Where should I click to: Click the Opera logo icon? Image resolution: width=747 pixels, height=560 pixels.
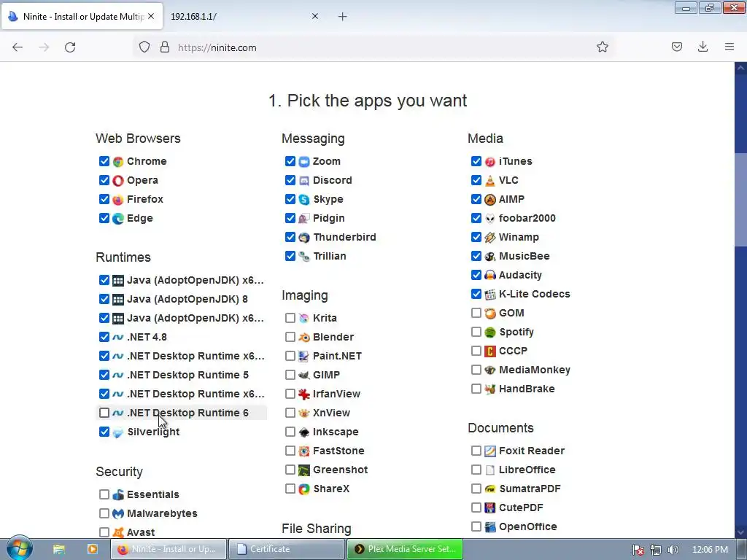117,181
